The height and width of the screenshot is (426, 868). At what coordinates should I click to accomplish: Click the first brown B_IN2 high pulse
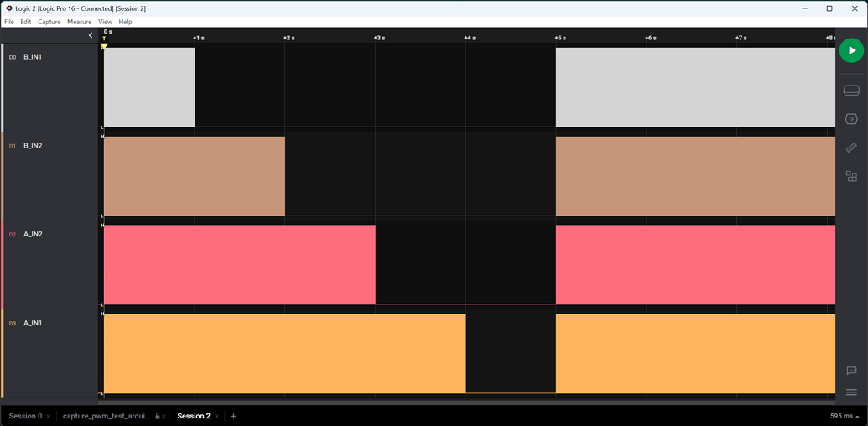pyautogui.click(x=195, y=176)
